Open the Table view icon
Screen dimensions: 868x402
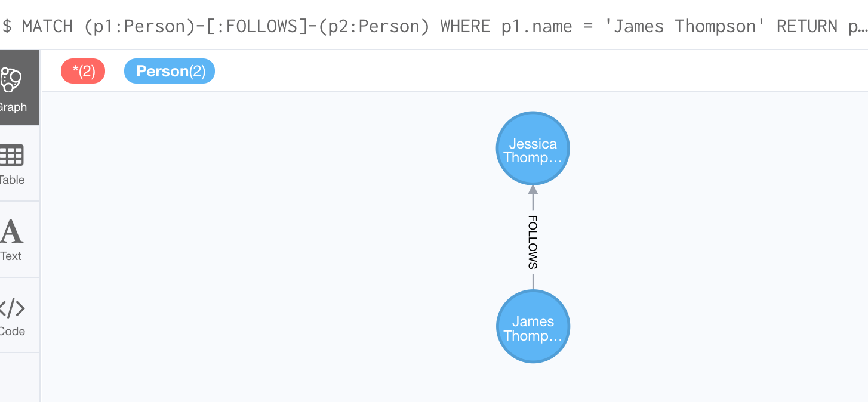11,155
